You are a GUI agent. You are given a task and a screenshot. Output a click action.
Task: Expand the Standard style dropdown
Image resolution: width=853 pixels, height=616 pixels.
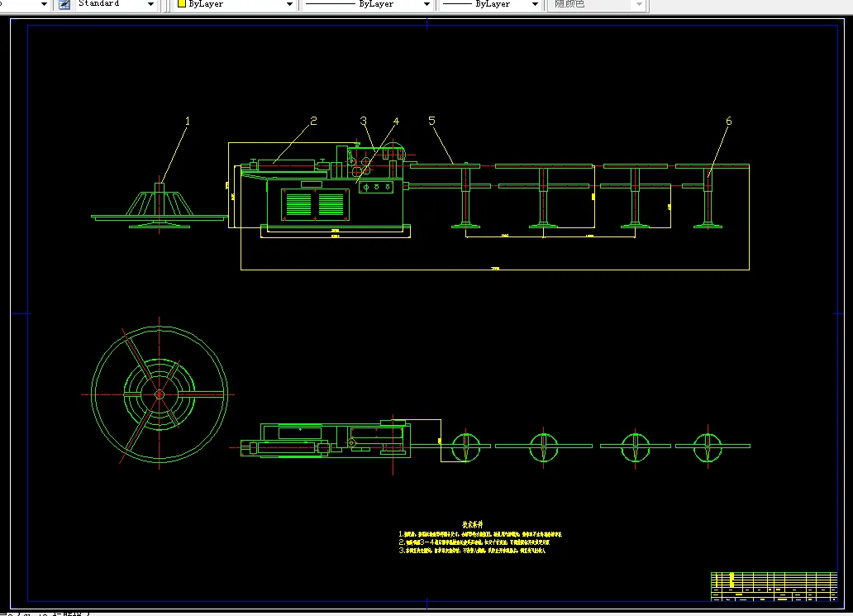pyautogui.click(x=150, y=4)
